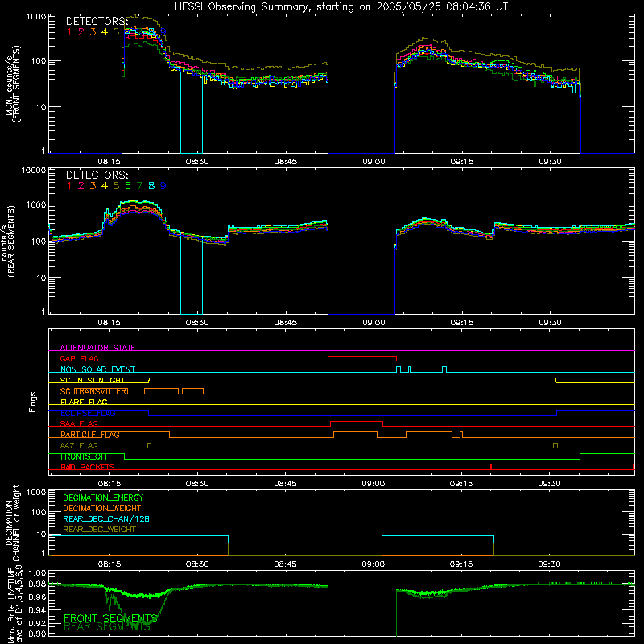Click 09:00 tick under decimation plot
The image size is (644, 644).
(373, 564)
